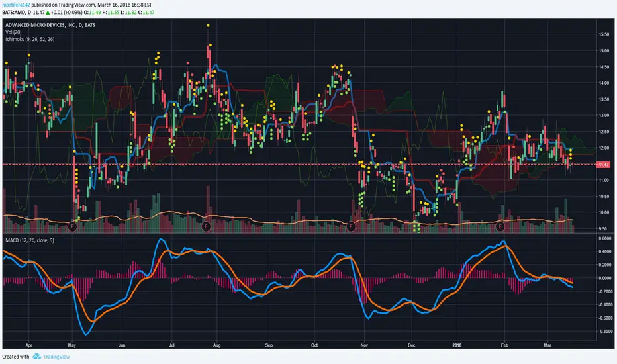
Task: Click the -0.4000 MACD axis label
Action: coord(605,305)
